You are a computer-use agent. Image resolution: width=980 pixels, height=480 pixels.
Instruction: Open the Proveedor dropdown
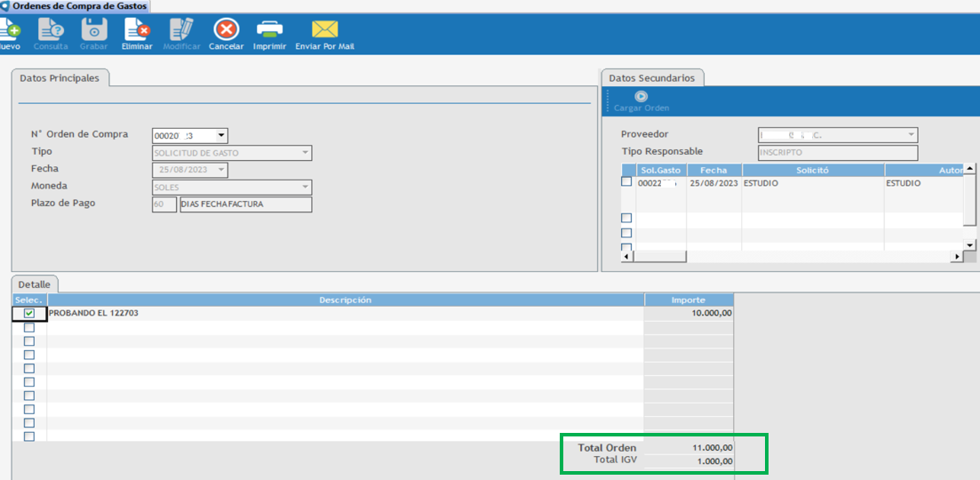coord(912,135)
